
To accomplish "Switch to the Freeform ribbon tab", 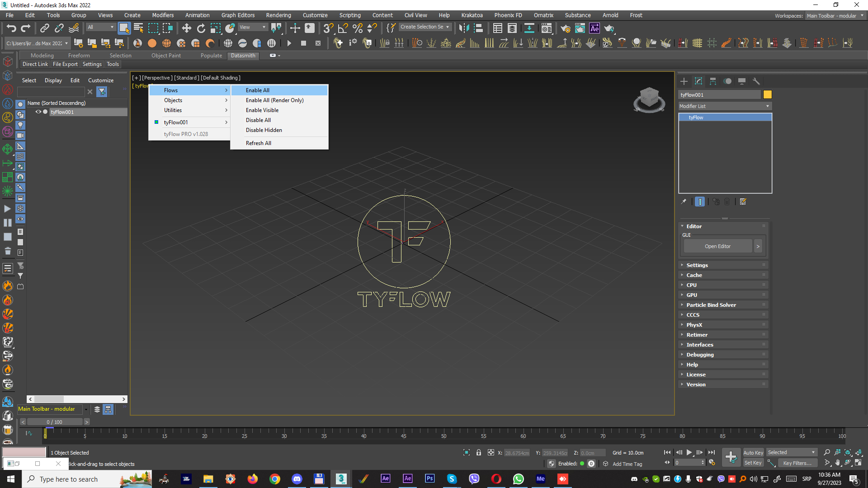I will coord(79,56).
